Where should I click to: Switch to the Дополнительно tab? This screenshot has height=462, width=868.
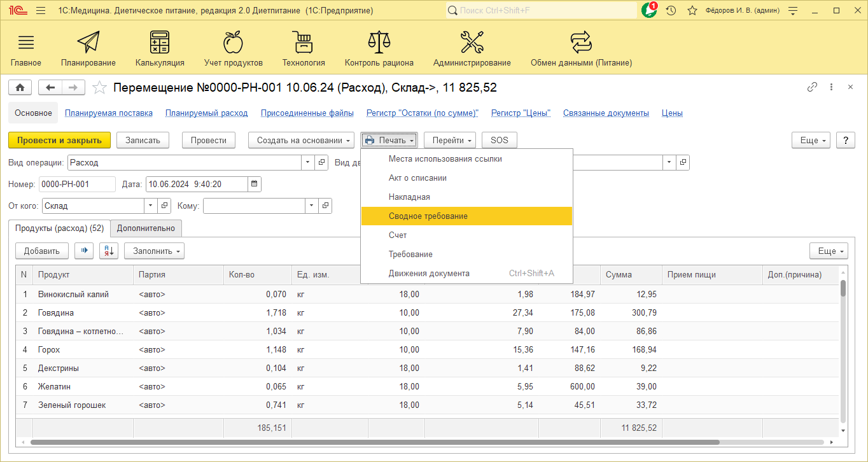click(146, 228)
